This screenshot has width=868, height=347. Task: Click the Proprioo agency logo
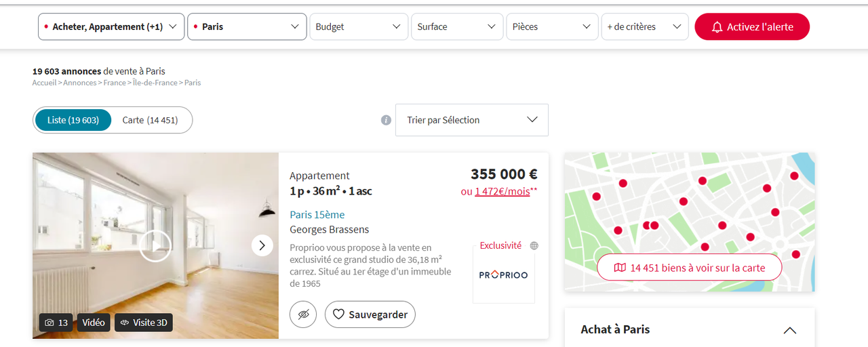coord(503,274)
